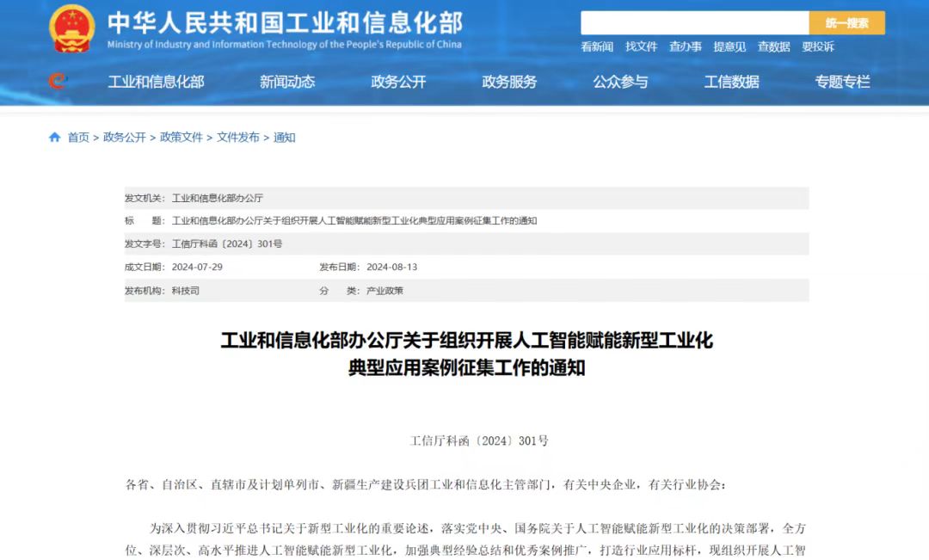Open the 工业和信息化部 nav menu

(x=156, y=82)
